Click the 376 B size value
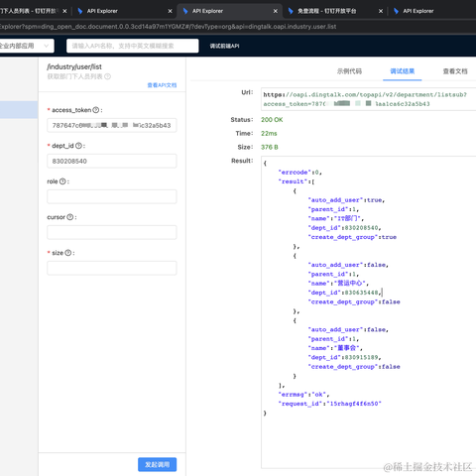The image size is (476, 476). (270, 147)
